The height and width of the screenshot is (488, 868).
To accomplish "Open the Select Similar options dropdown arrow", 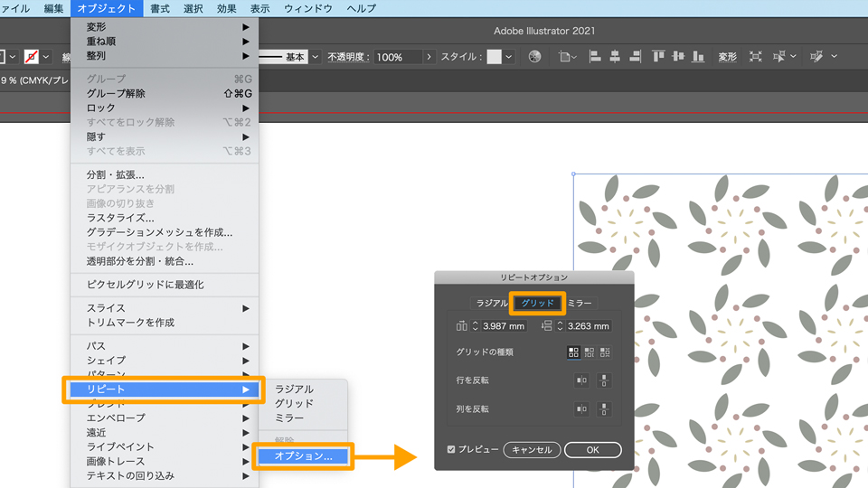I will click(793, 56).
